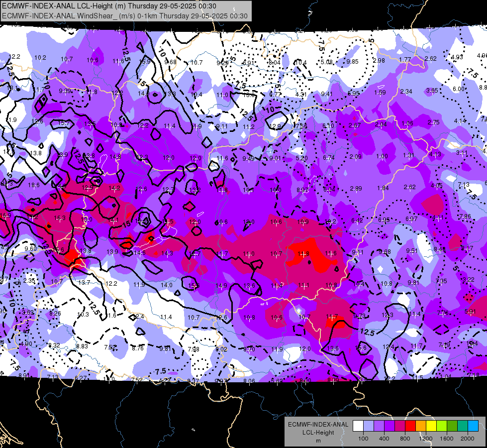Click the wind shear value 4.05
The width and height of the screenshot is (487, 448).
click(x=437, y=185)
